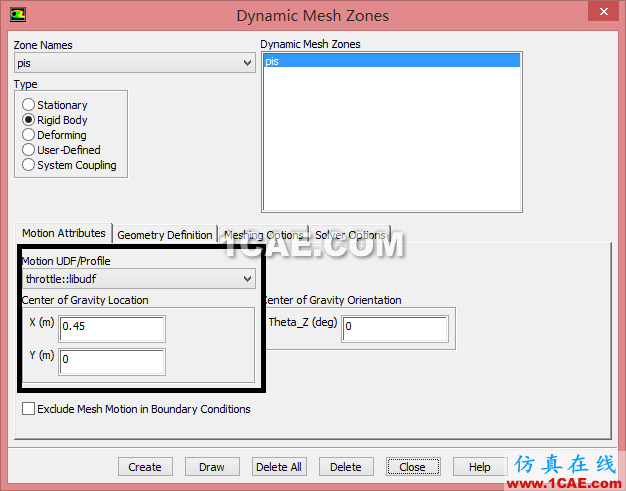Choose the User-Defined zone type
The image size is (626, 491).
28,150
